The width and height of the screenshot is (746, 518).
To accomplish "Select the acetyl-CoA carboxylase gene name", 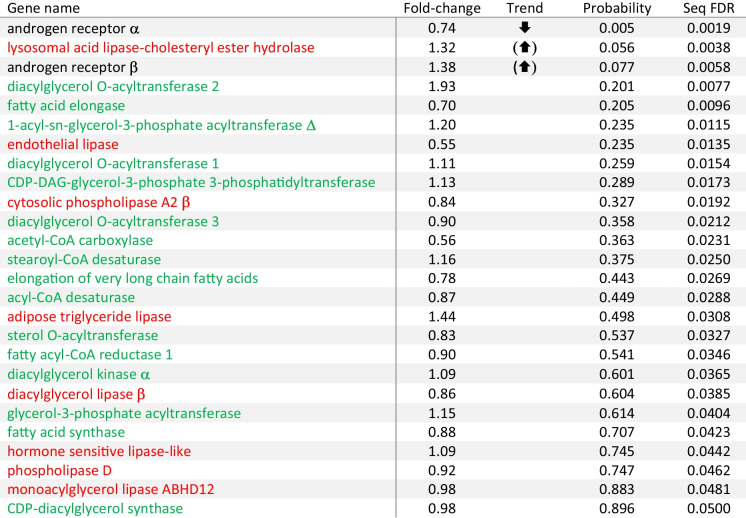I will 80,240.
